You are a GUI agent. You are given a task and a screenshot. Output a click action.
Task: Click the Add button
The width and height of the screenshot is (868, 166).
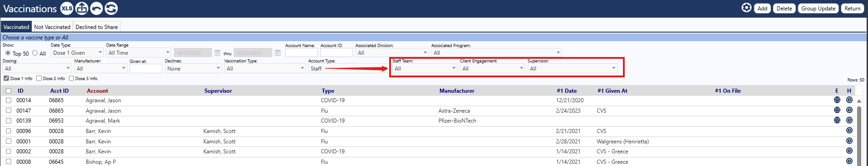point(762,8)
